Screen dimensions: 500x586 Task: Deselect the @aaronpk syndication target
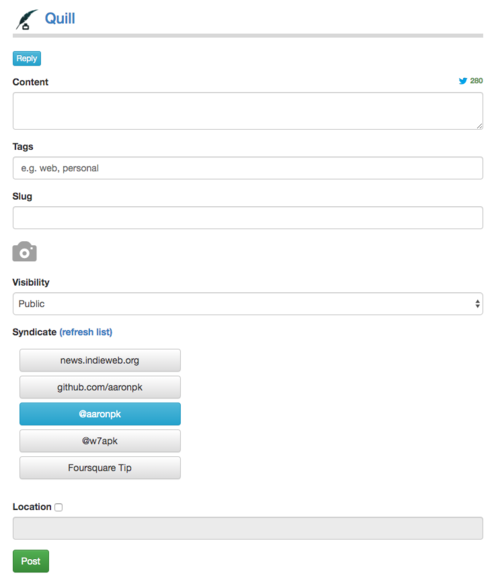click(100, 414)
